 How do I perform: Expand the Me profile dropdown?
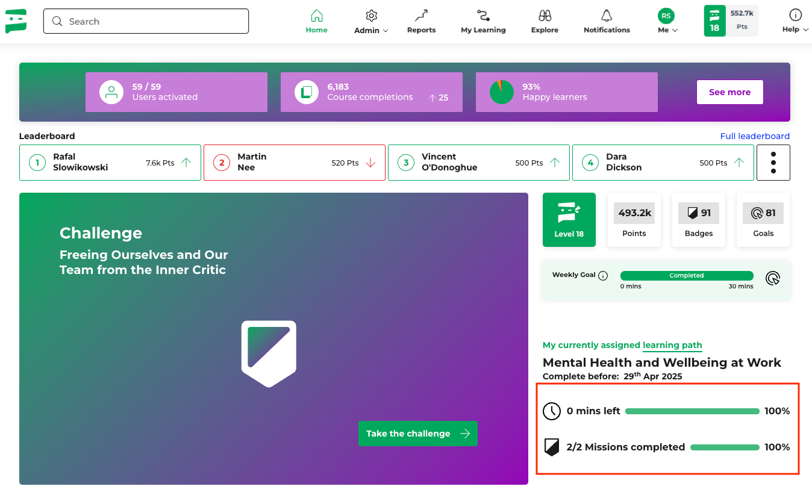click(x=666, y=22)
